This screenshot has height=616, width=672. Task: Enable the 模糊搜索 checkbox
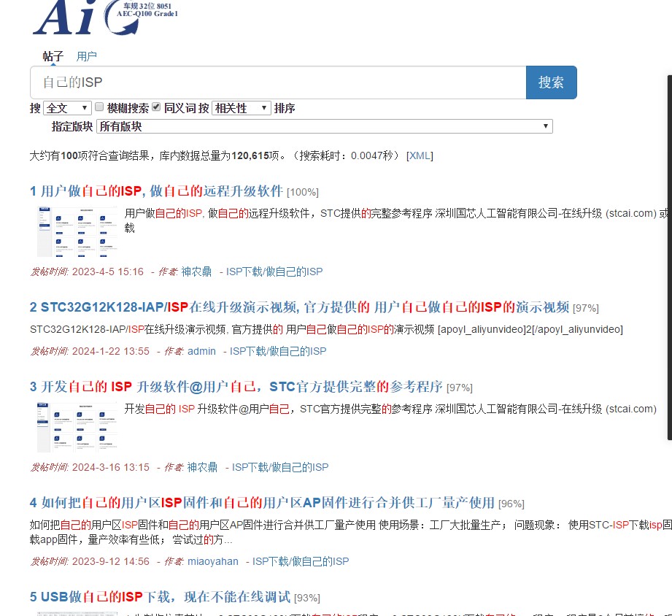coord(99,107)
